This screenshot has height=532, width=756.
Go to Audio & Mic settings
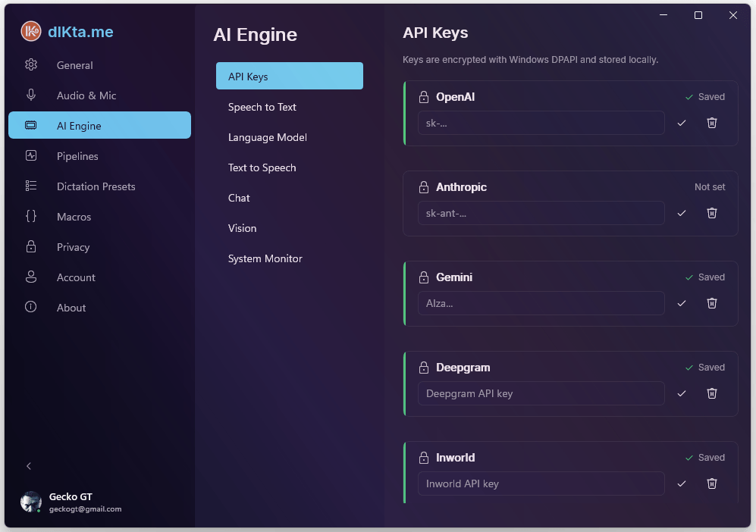[x=100, y=95]
